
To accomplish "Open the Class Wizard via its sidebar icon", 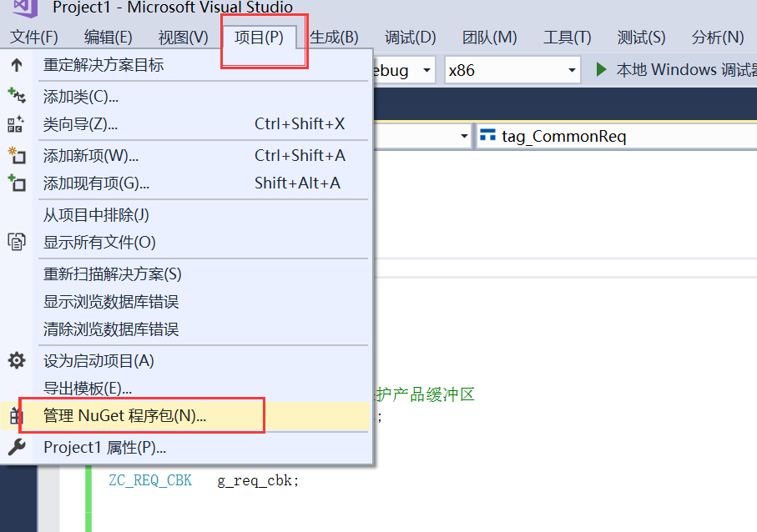I will coord(15,123).
